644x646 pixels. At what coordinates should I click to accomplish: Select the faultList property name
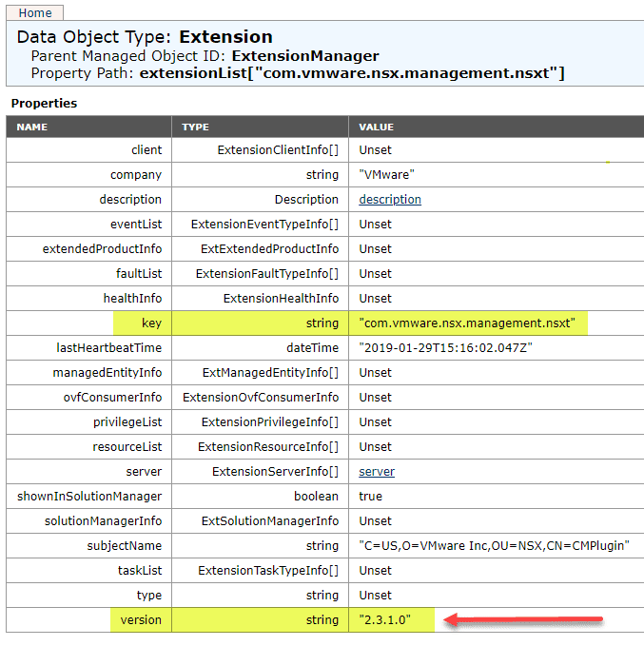click(139, 274)
